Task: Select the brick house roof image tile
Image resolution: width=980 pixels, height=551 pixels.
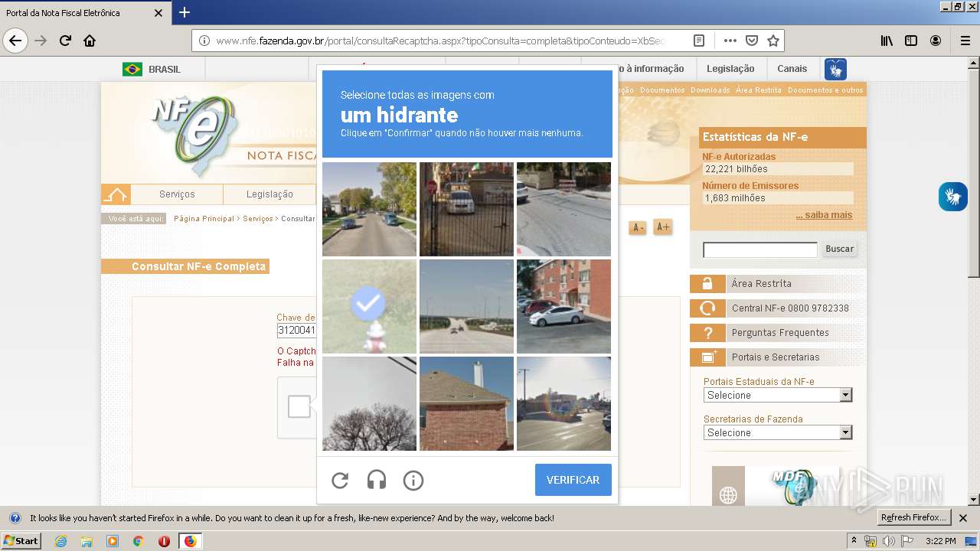Action: [466, 403]
